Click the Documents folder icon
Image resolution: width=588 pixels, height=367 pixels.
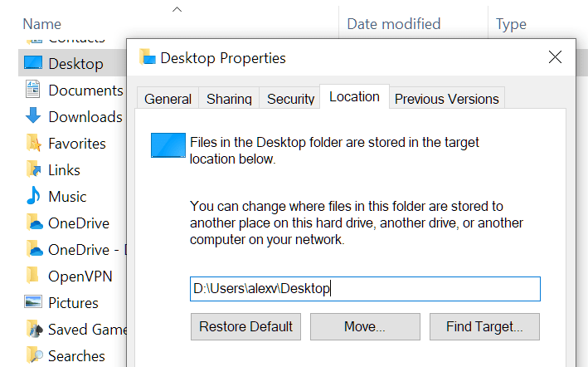pyautogui.click(x=33, y=90)
